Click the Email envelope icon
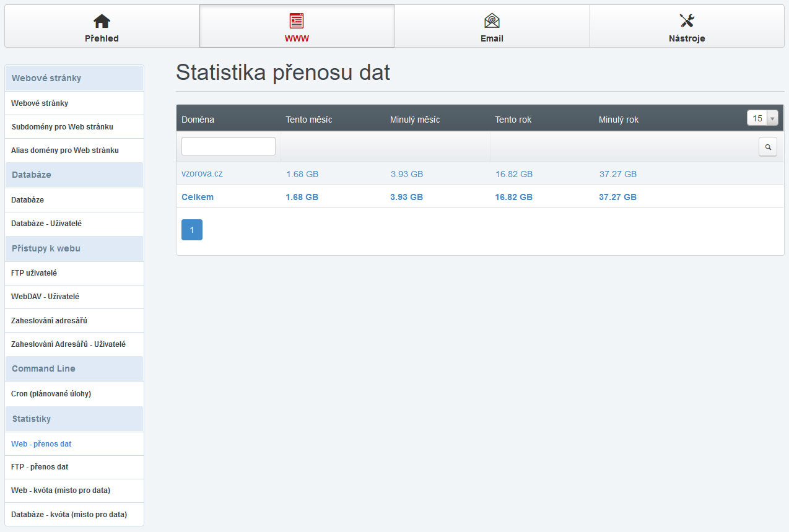789x532 pixels. click(492, 21)
